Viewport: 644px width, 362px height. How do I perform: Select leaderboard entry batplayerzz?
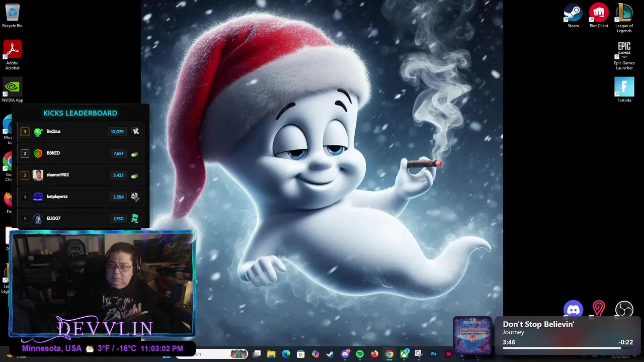[x=80, y=197]
